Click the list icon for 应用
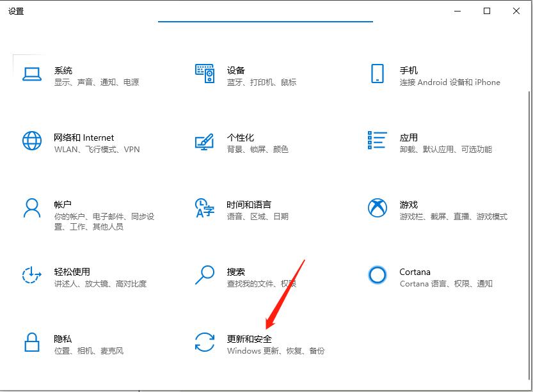This screenshot has height=392, width=533. [x=378, y=141]
